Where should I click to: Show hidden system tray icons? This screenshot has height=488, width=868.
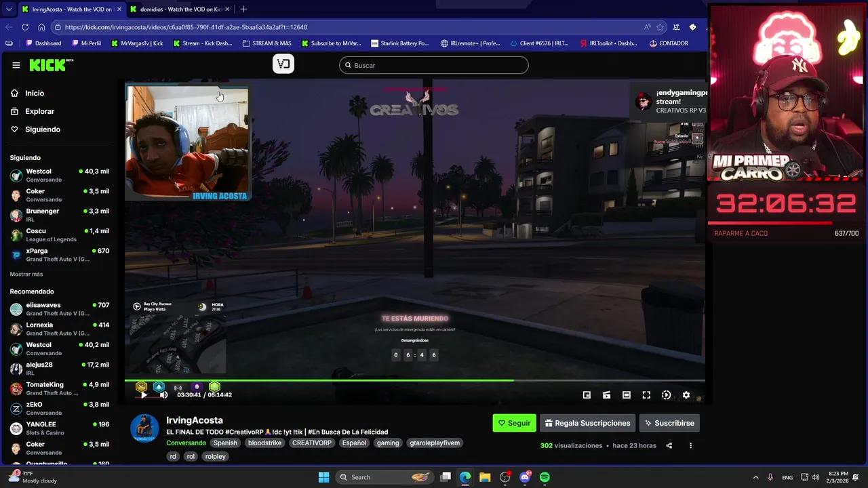pyautogui.click(x=755, y=477)
